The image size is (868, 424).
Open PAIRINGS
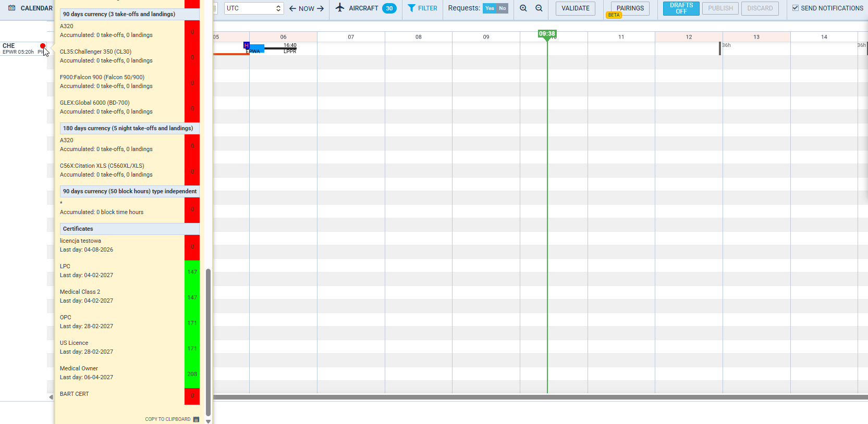(630, 8)
